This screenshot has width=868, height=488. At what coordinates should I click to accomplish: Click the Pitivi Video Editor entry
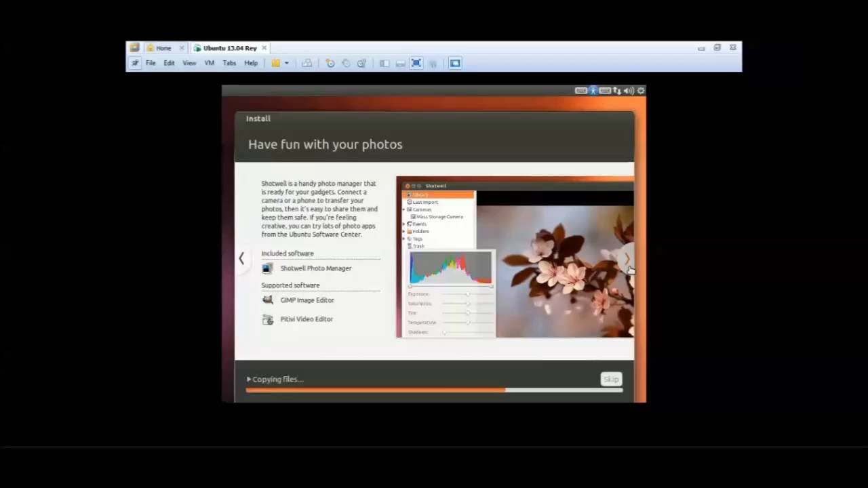298,319
